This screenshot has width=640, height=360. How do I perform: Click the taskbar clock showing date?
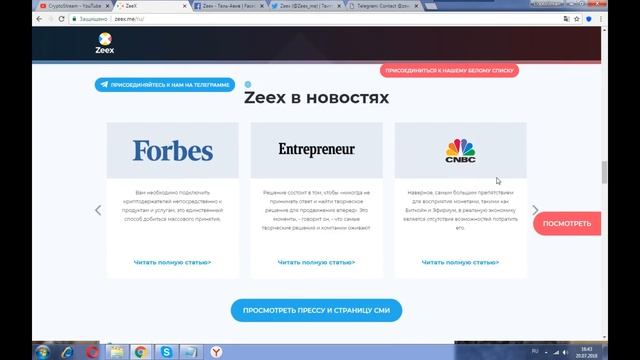[x=587, y=352]
